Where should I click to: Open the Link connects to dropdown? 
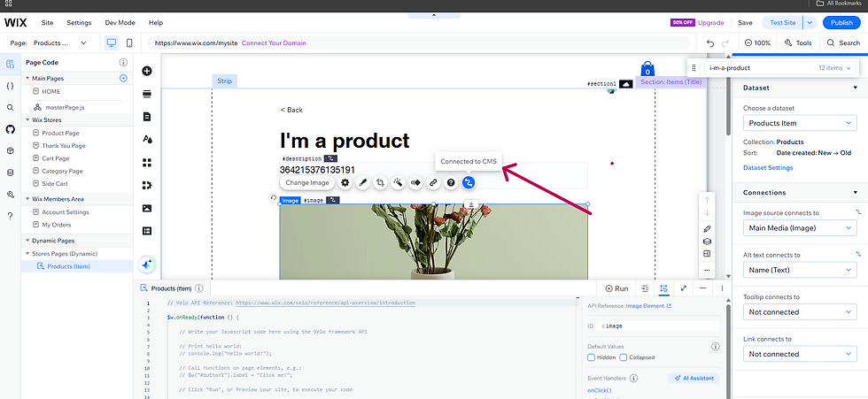click(x=800, y=354)
